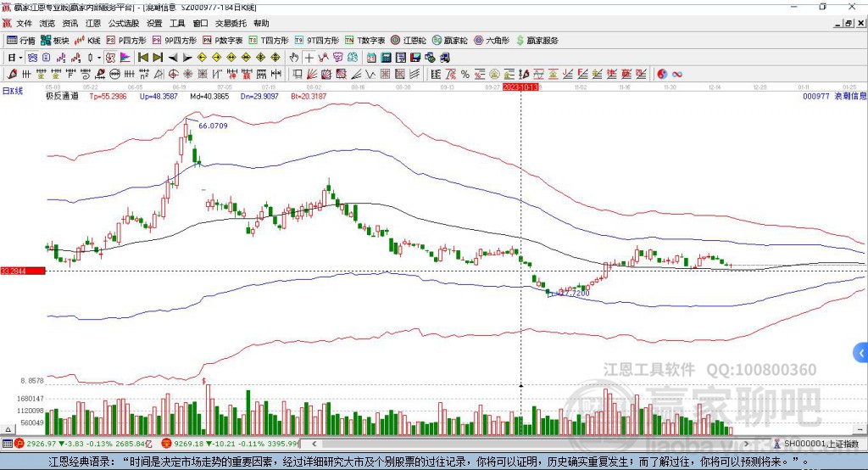
Task: Click the 极反通道 indicator name
Action: point(62,96)
